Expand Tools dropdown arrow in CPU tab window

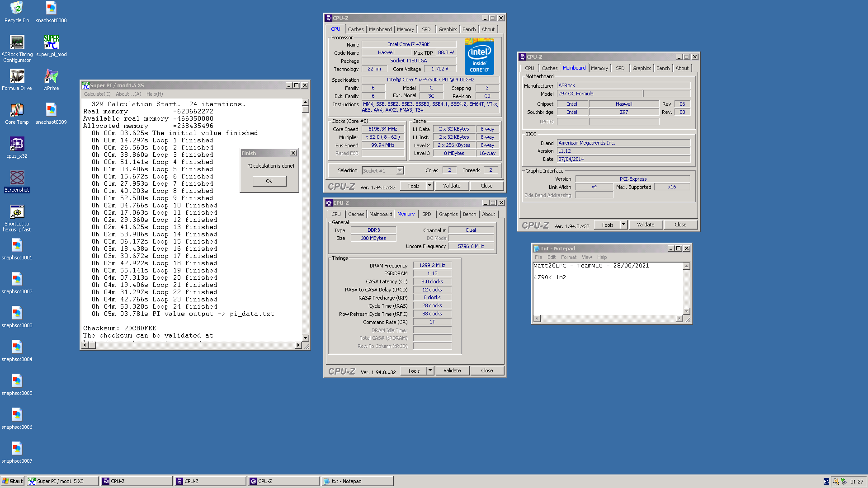pyautogui.click(x=429, y=186)
